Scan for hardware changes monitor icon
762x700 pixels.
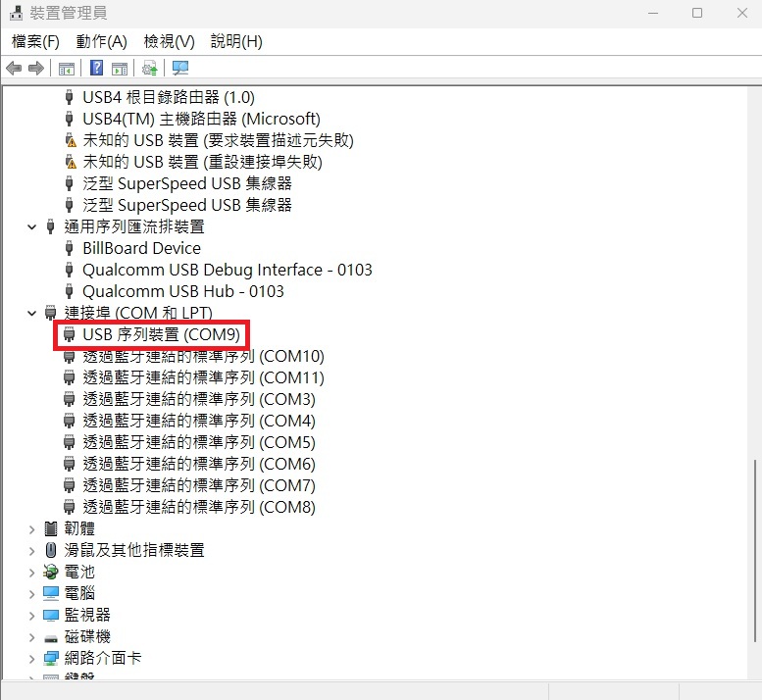[x=180, y=68]
